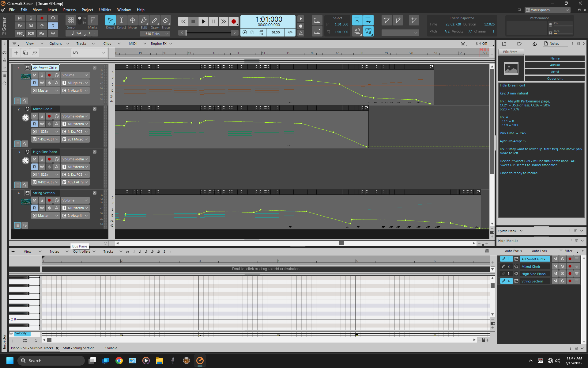Toggle automation write on String Section track
588x368 pixels.
pyautogui.click(x=42, y=208)
